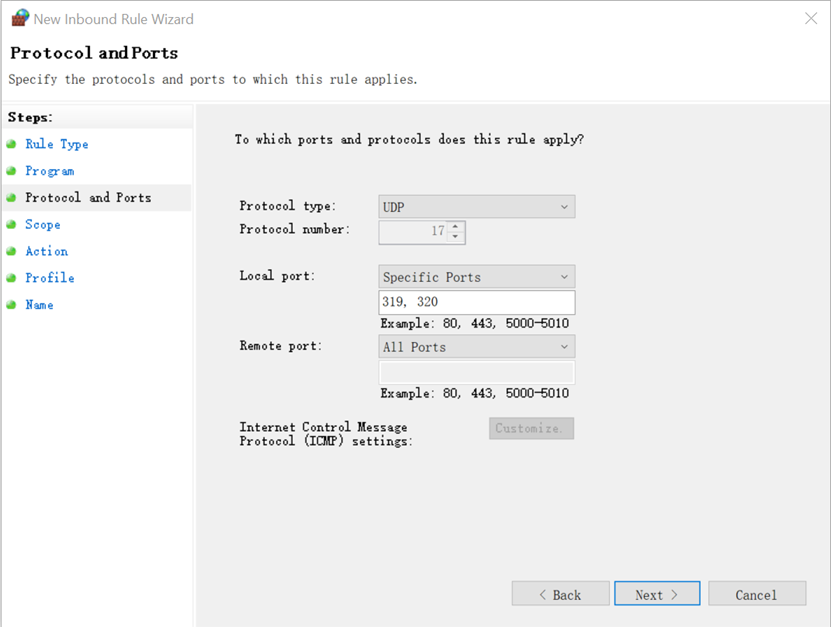831x627 pixels.
Task: Expand the Local port Specific Ports dropdown
Action: [476, 277]
